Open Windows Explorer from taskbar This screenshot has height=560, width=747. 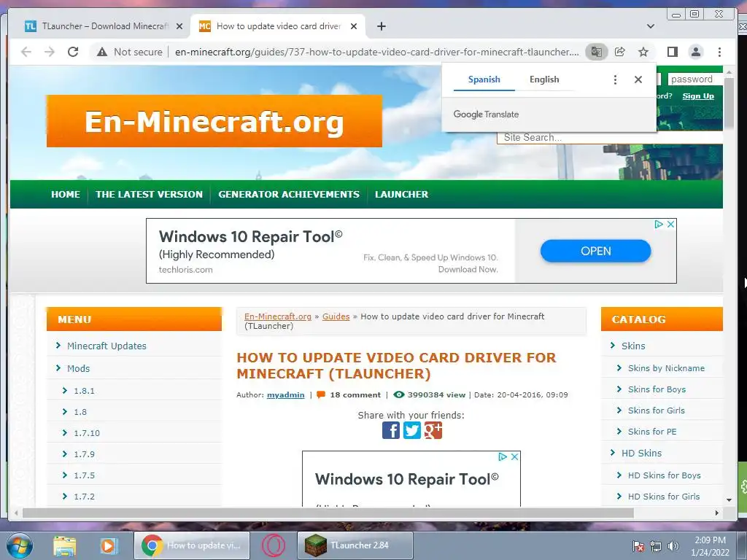coord(65,545)
